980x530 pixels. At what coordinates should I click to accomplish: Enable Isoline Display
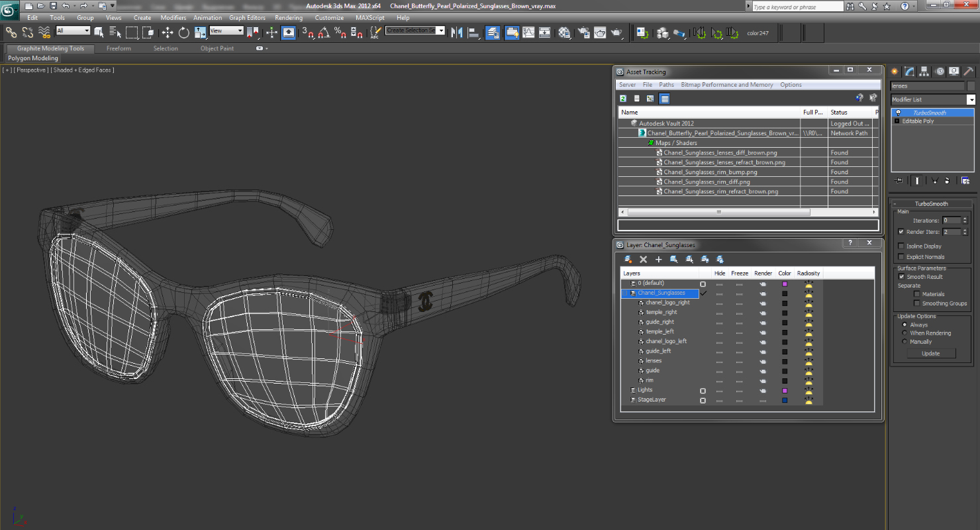[901, 246]
